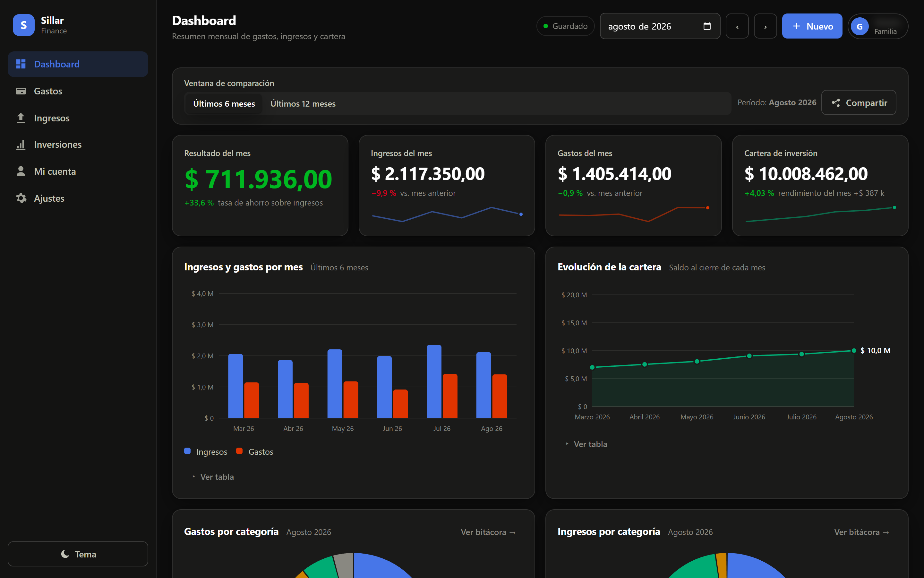
Task: Click the Ajustes gear icon
Action: click(21, 198)
